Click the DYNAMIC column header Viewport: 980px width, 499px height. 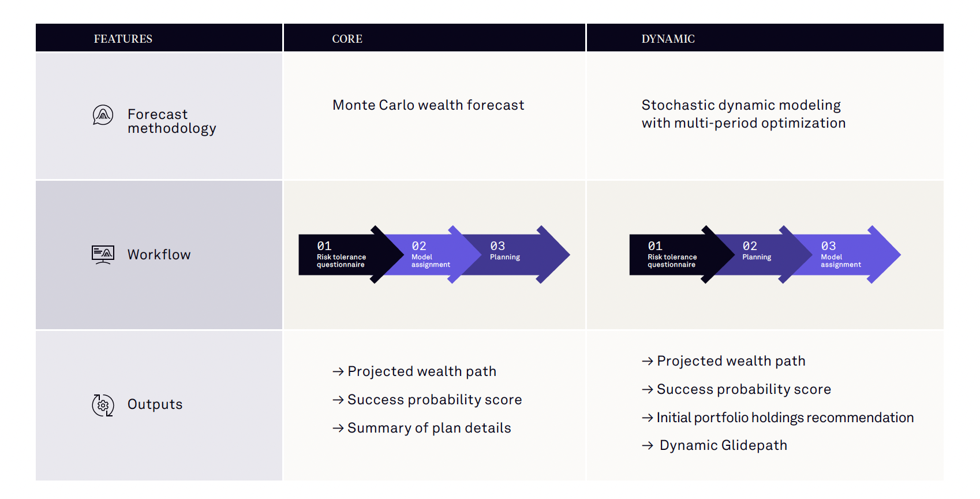(x=668, y=39)
